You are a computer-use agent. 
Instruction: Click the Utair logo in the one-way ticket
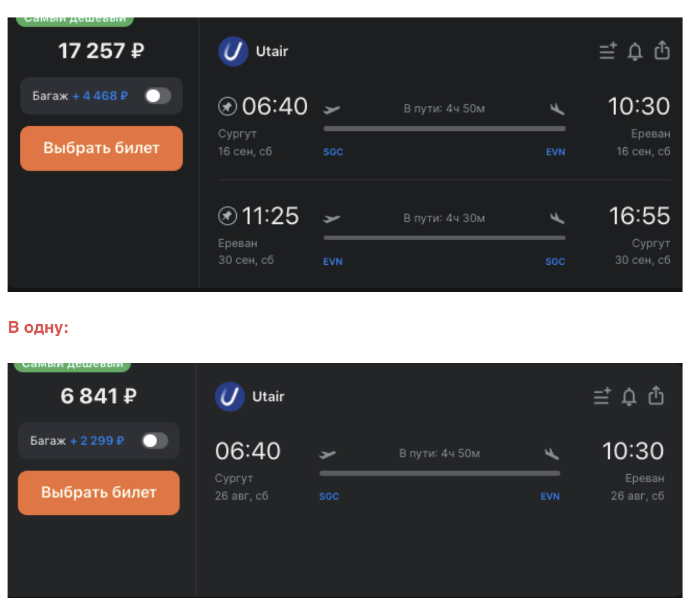[x=229, y=397]
